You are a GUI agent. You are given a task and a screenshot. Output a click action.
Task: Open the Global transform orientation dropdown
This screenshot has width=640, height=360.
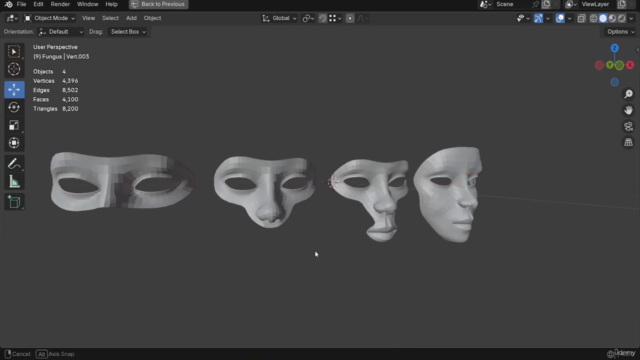pyautogui.click(x=280, y=18)
